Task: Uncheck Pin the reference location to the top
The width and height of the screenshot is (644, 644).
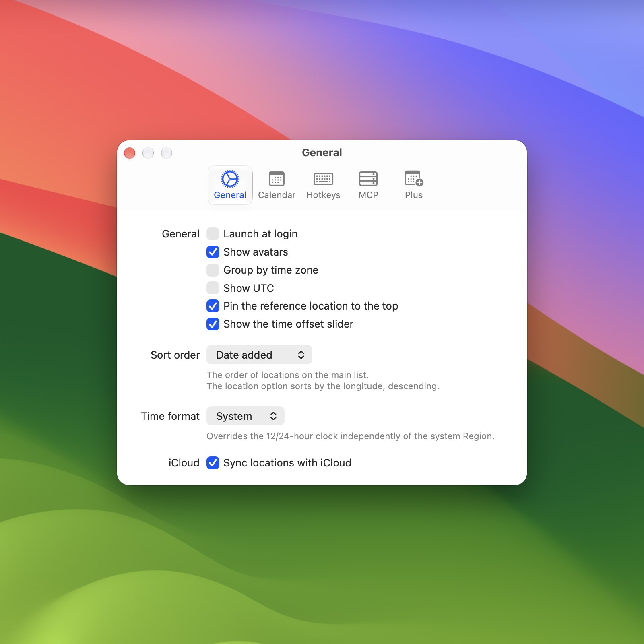Action: tap(213, 306)
